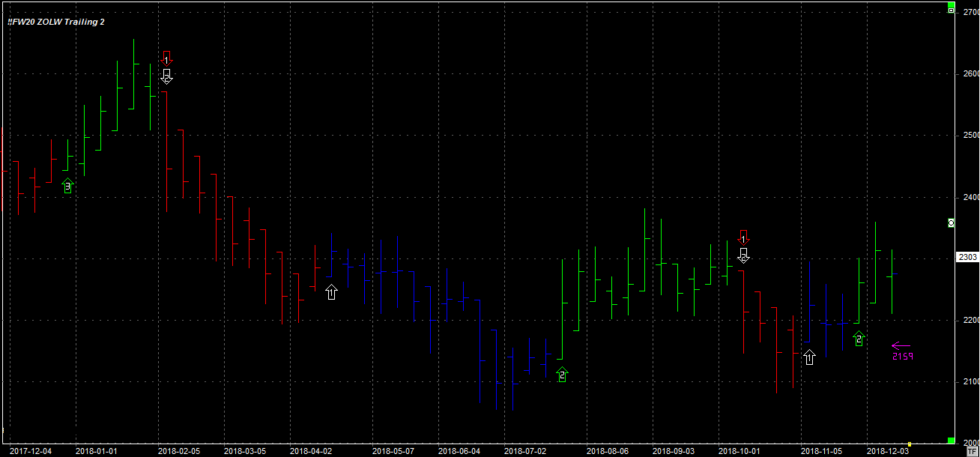Click the white down arrow near 2600 level
The height and width of the screenshot is (457, 980).
tap(167, 76)
